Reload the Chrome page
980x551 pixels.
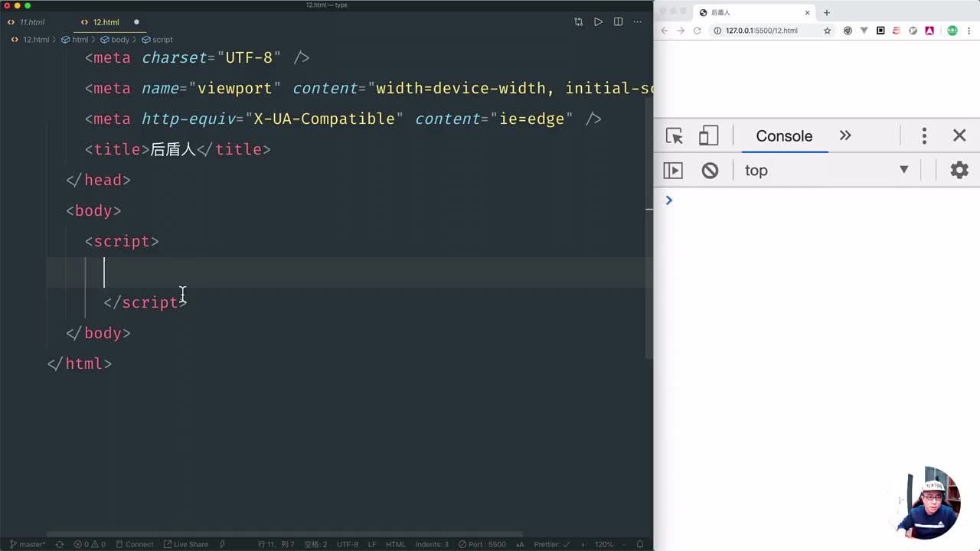click(697, 31)
